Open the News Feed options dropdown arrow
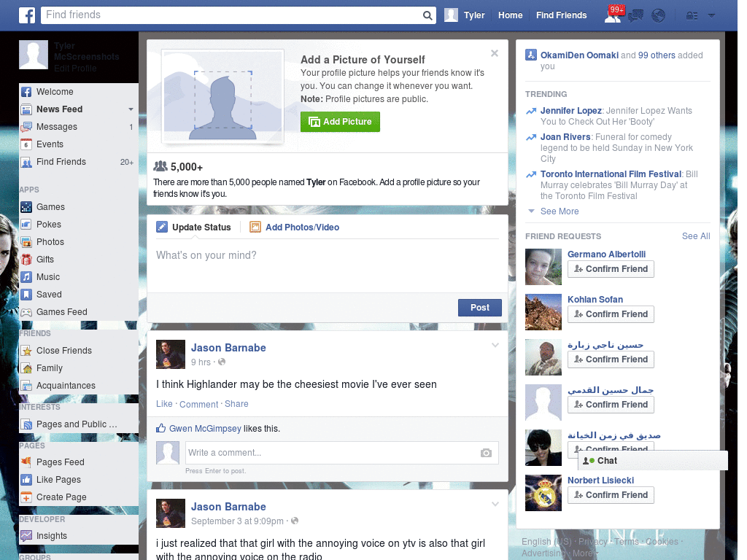 pyautogui.click(x=131, y=109)
